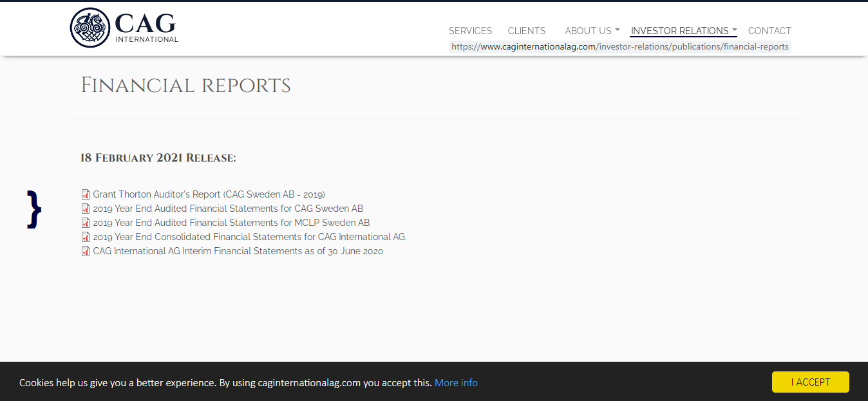
Task: Open PDF icon beside Interim Financial Statements
Action: pyautogui.click(x=86, y=251)
